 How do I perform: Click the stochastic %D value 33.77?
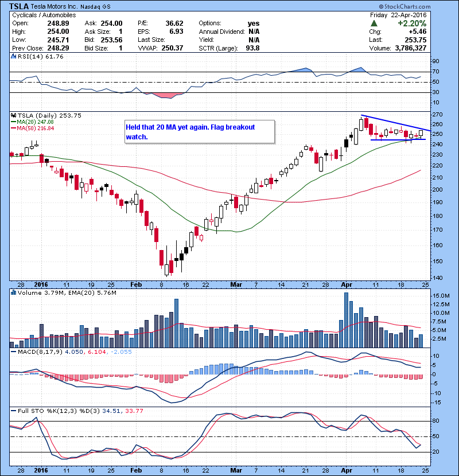[x=134, y=411]
